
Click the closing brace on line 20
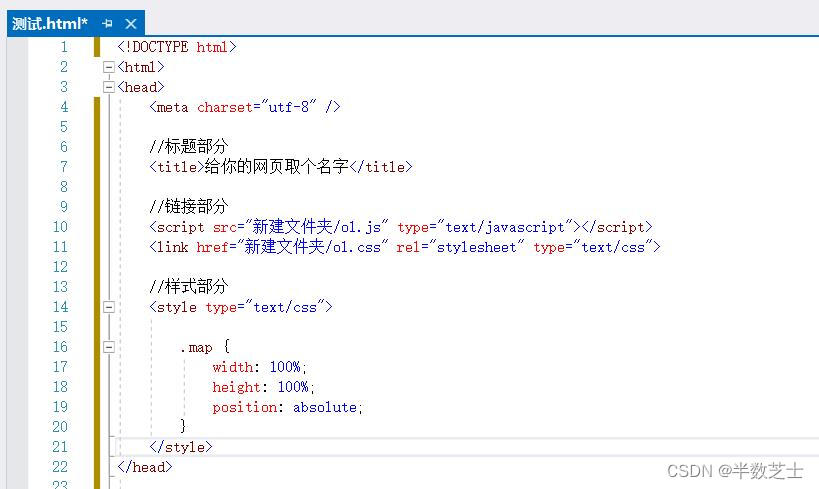(183, 426)
